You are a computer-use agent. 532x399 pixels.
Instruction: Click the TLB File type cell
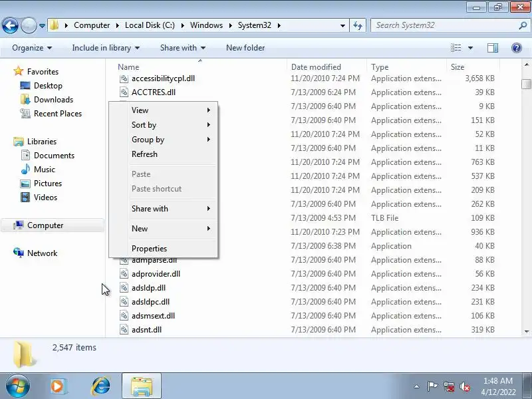pyautogui.click(x=385, y=218)
